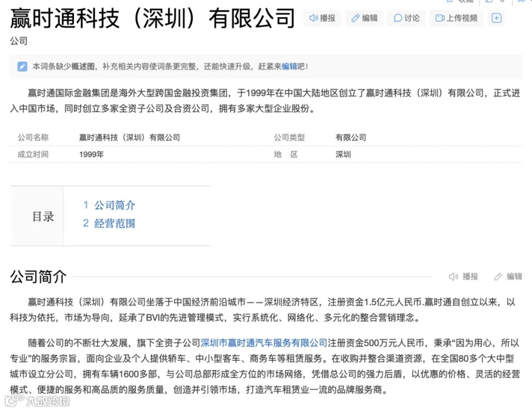The image size is (532, 411).
Task: Click the 目录 label
Action: [x=43, y=216]
